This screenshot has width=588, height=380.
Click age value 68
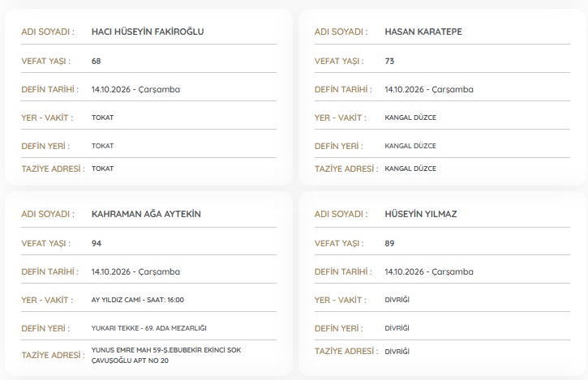[96, 61]
